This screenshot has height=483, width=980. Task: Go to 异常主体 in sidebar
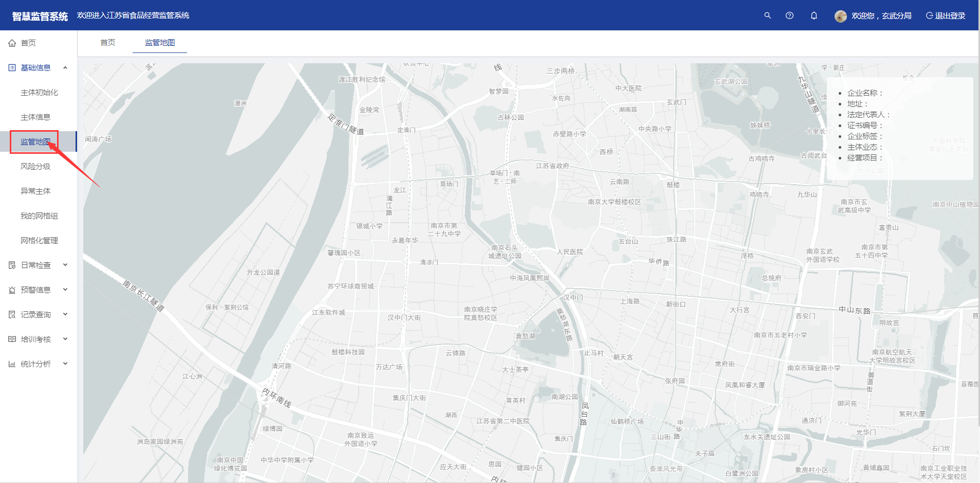pyautogui.click(x=35, y=191)
